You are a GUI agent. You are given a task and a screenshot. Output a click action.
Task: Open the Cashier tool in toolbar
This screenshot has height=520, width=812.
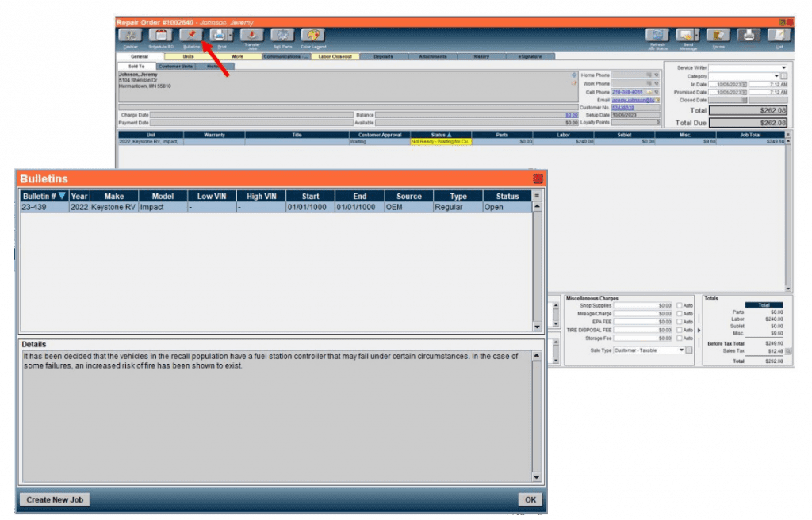[130, 36]
